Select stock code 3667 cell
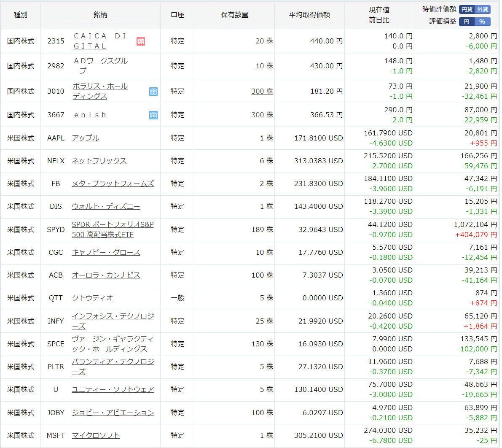This screenshot has width=502, height=448. click(x=56, y=115)
